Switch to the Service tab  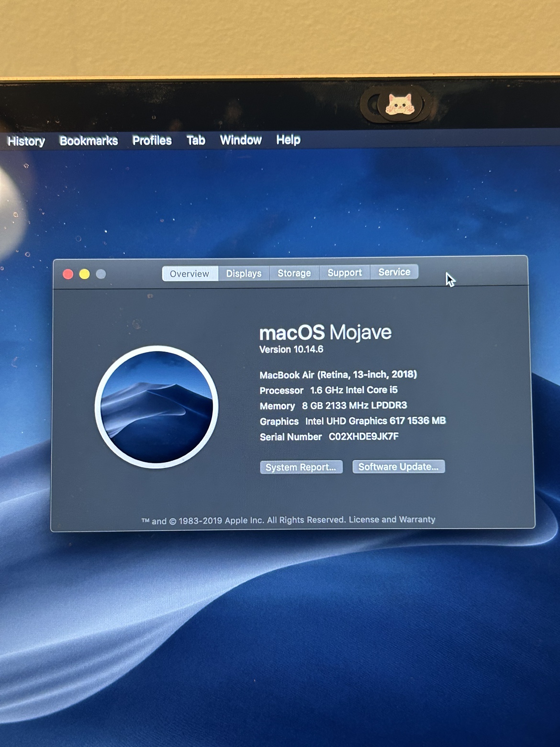(x=394, y=272)
